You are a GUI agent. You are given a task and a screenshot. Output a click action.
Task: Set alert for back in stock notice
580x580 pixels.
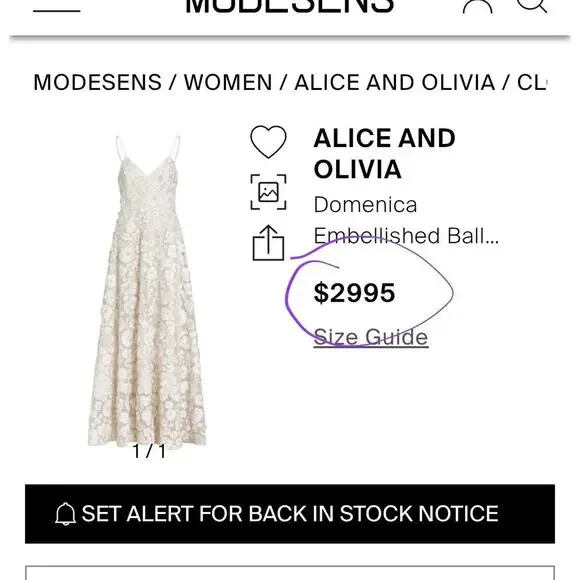(290, 514)
